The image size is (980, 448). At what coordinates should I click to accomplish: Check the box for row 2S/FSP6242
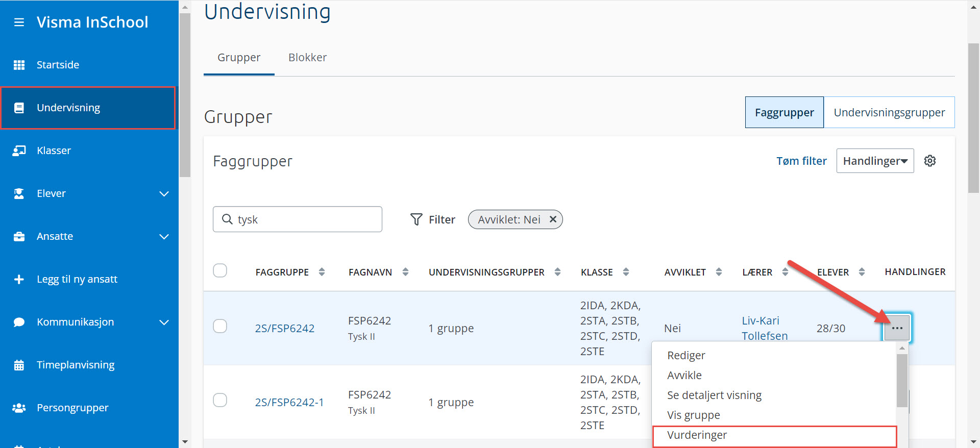coord(220,326)
